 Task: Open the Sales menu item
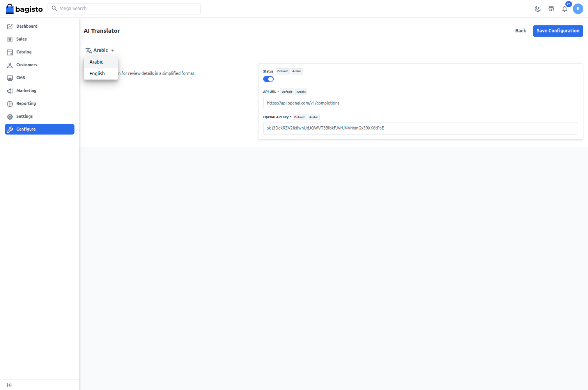click(x=39, y=39)
